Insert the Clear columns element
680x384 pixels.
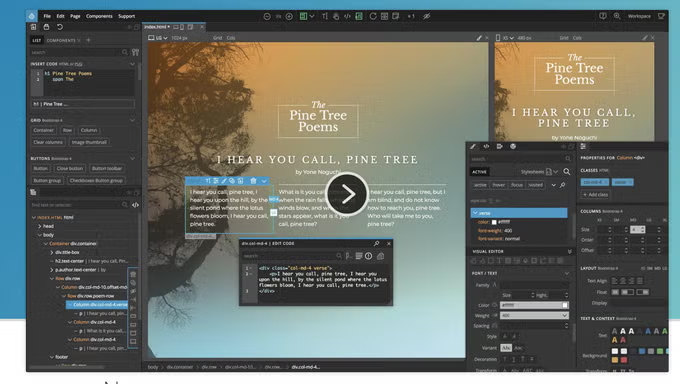(48, 142)
